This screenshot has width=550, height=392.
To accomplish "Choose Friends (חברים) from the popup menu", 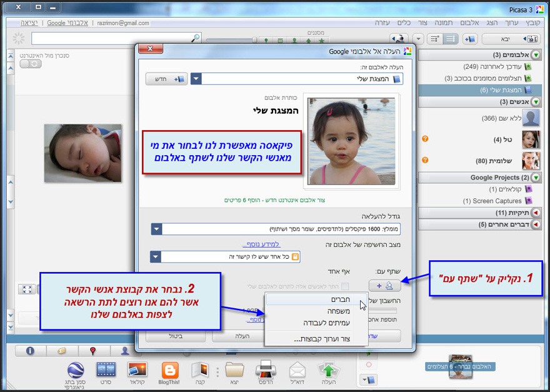I will tap(317, 299).
